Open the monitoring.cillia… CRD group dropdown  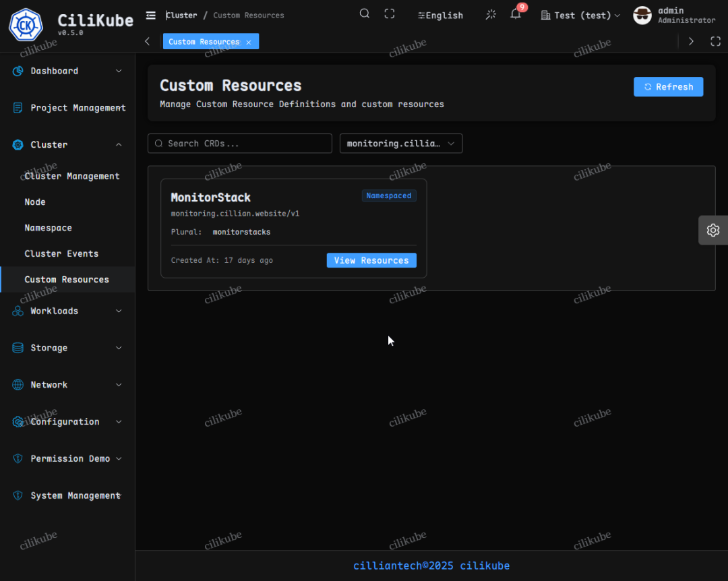tap(400, 143)
